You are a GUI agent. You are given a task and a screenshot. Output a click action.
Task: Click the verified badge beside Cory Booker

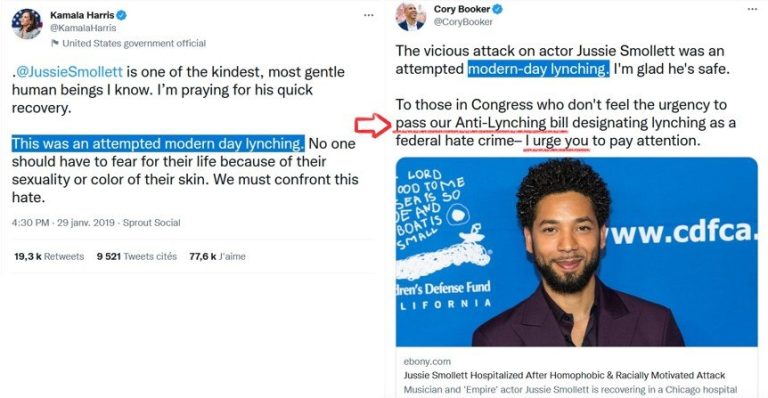pyautogui.click(x=498, y=9)
